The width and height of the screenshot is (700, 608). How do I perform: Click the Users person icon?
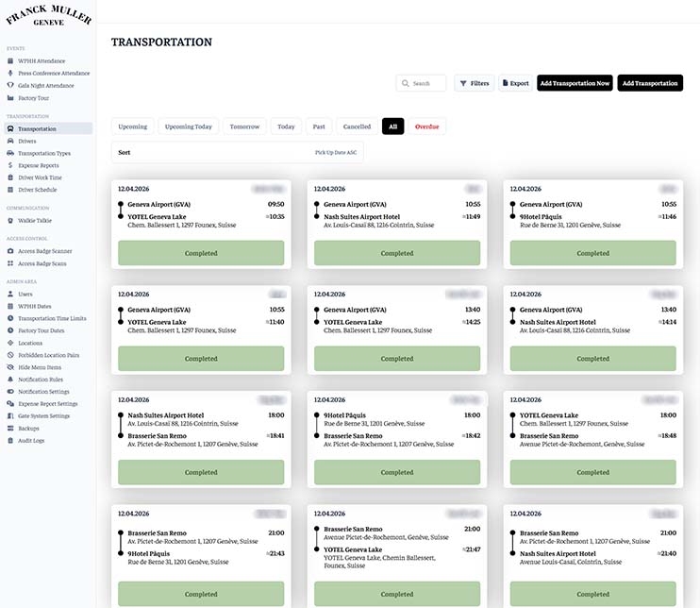click(10, 294)
